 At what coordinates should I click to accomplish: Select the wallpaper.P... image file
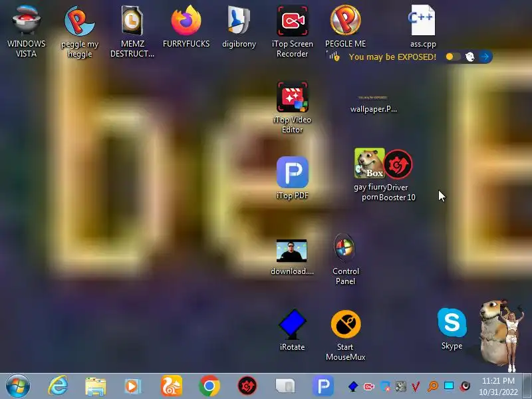(x=373, y=104)
